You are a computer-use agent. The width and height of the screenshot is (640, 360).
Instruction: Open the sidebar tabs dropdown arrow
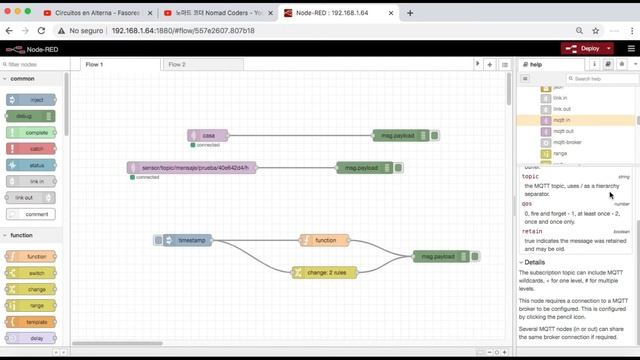635,64
